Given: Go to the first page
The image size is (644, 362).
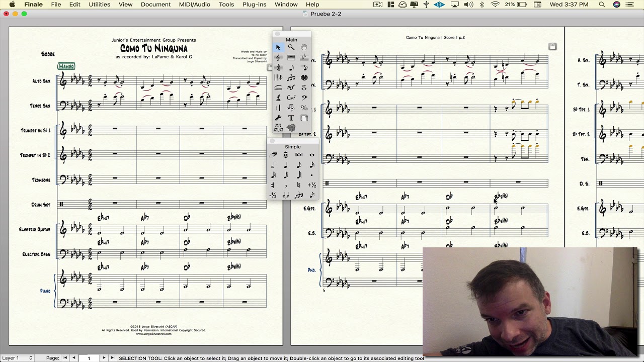Looking at the screenshot, I should click(x=65, y=358).
